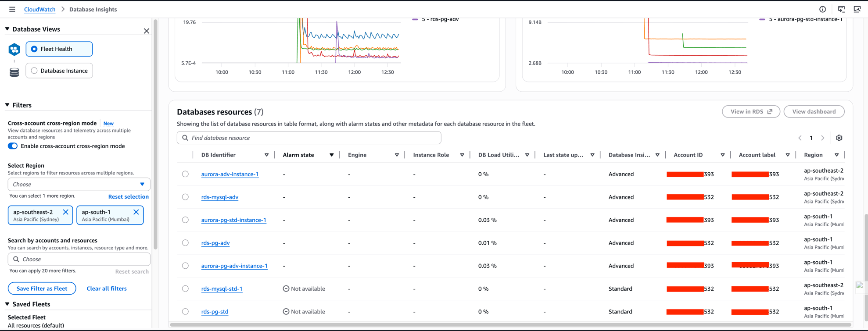This screenshot has height=331, width=868.
Task: Sort by Account ID column arrow
Action: 723,155
